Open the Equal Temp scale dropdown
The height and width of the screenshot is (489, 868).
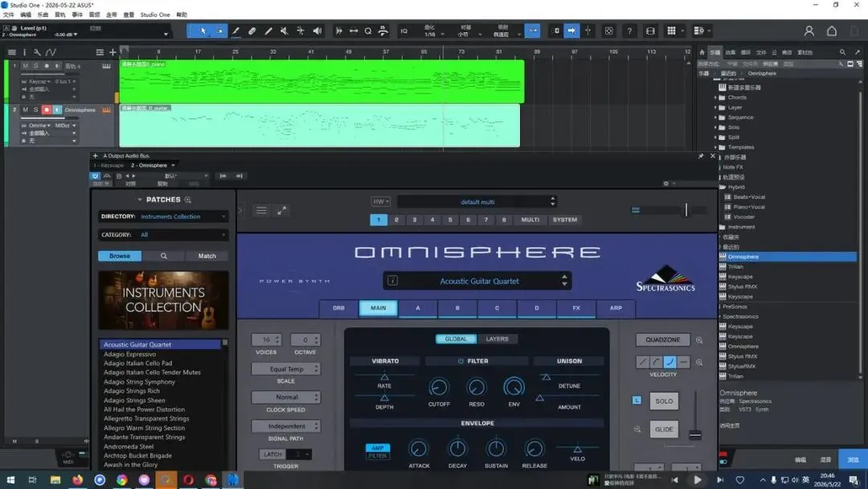click(286, 369)
